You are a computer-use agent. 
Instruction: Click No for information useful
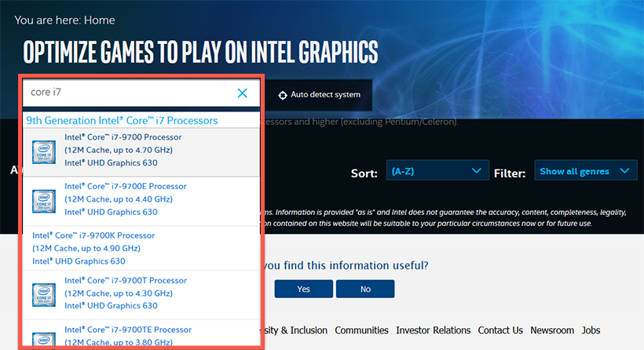tap(365, 289)
